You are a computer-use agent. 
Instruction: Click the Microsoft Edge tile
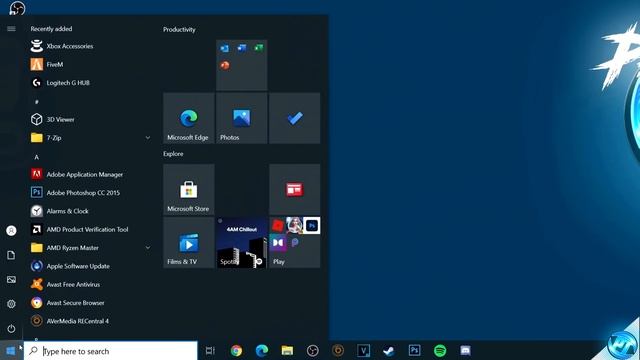[189, 118]
